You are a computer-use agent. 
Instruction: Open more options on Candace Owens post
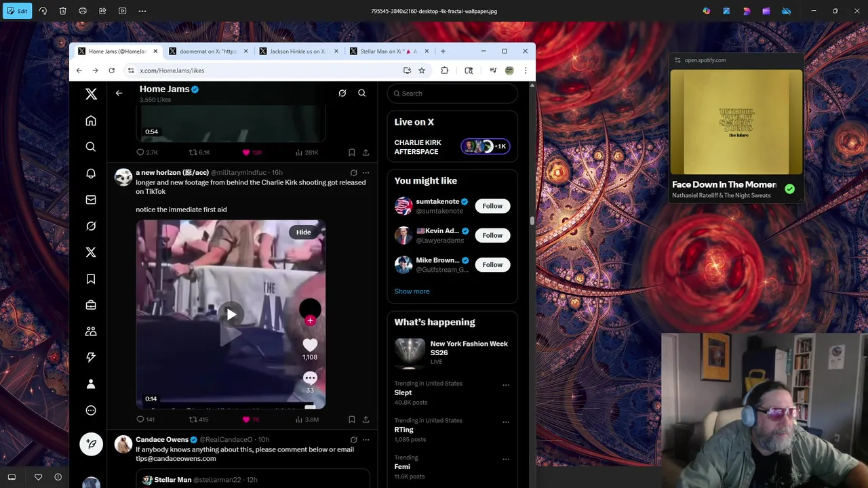366,440
